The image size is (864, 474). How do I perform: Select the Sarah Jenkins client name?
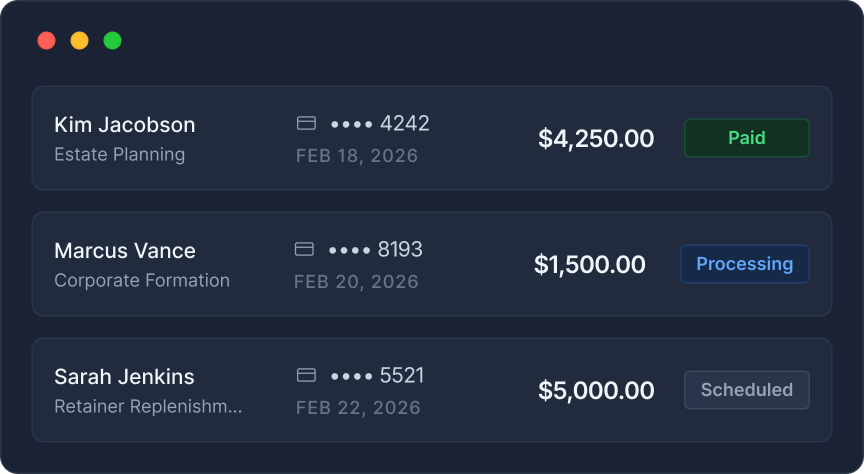[x=124, y=377]
